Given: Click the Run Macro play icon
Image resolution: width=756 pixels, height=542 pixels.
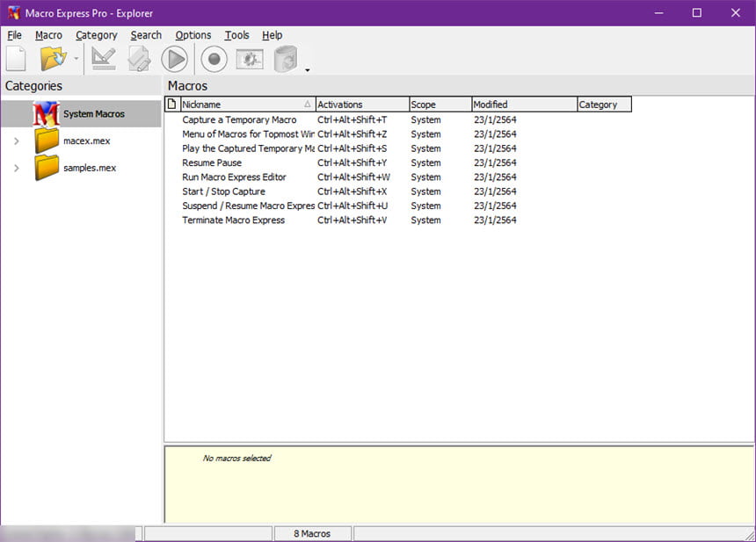Looking at the screenshot, I should (x=175, y=59).
